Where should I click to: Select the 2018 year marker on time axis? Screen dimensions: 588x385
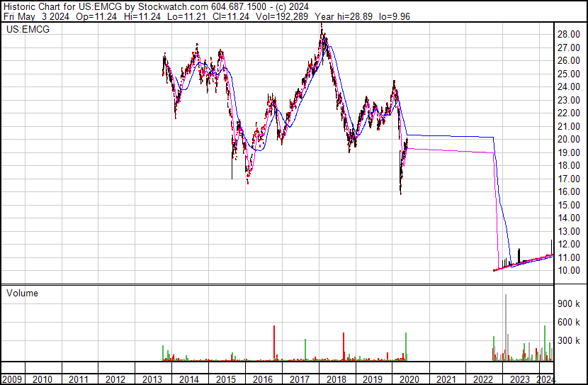[x=337, y=379]
